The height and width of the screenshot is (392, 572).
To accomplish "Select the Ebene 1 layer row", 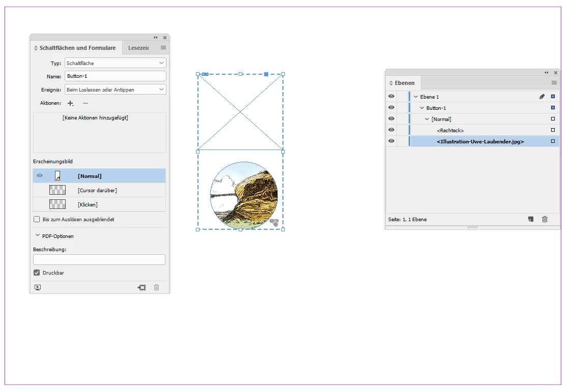I will (472, 97).
